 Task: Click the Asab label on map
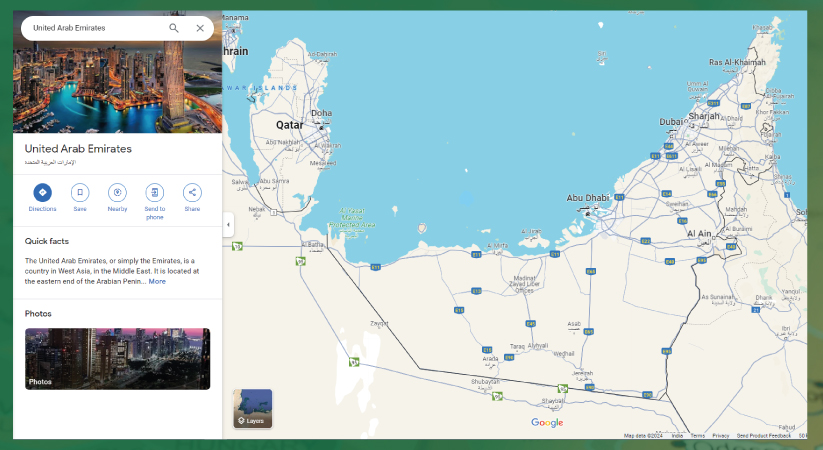point(574,324)
